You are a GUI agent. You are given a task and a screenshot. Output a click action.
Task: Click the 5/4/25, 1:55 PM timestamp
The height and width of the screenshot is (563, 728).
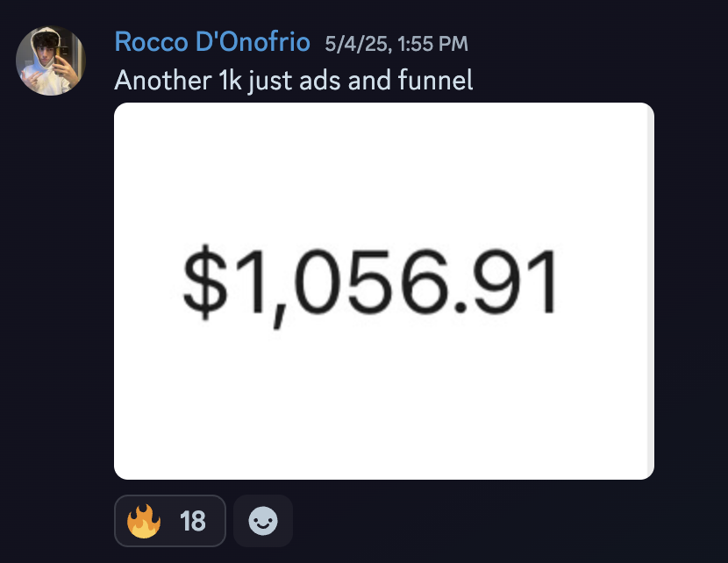pos(396,44)
